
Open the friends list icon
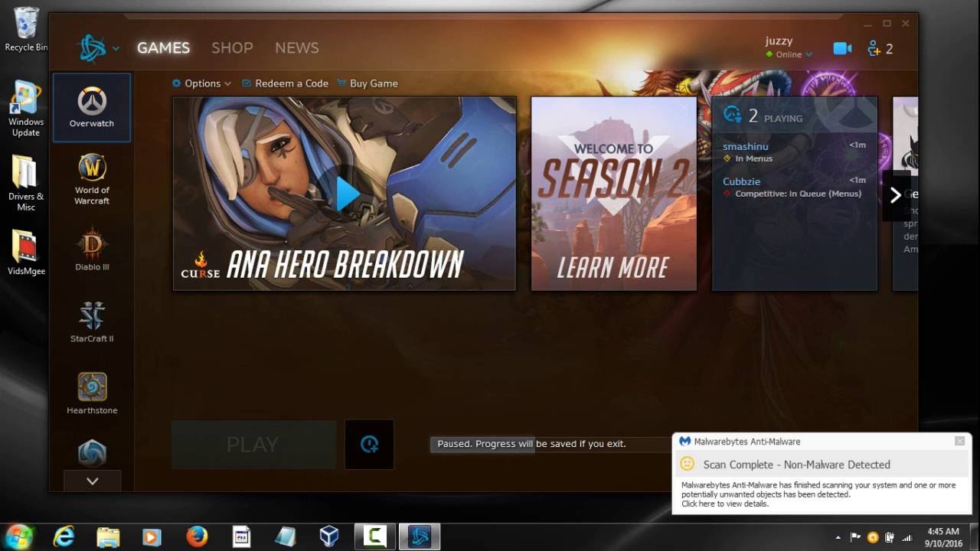(x=880, y=48)
